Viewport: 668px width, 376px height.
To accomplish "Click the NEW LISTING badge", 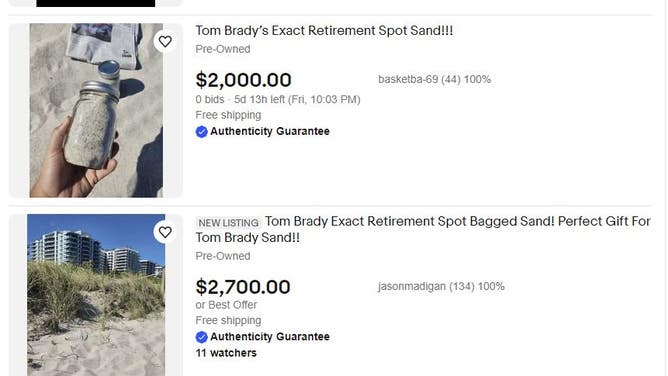I will coord(228,223).
